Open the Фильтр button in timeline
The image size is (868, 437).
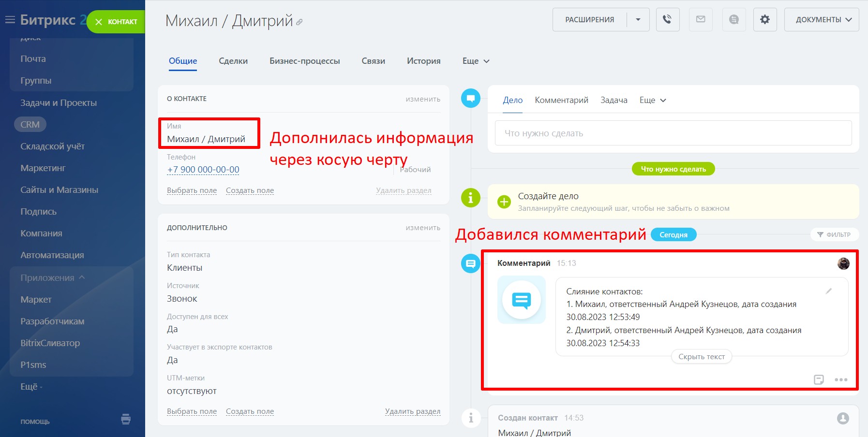click(x=834, y=234)
